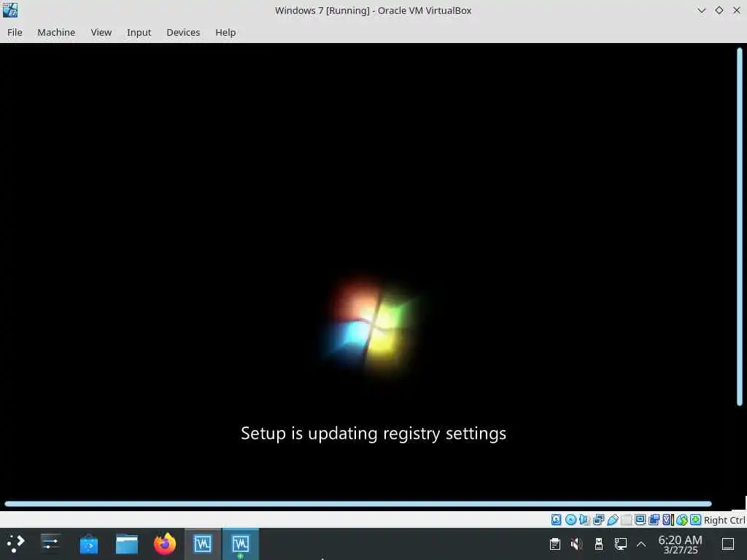Viewport: 747px width, 560px height.
Task: Switch to the first VirtualBox taskbar entry
Action: pos(203,544)
